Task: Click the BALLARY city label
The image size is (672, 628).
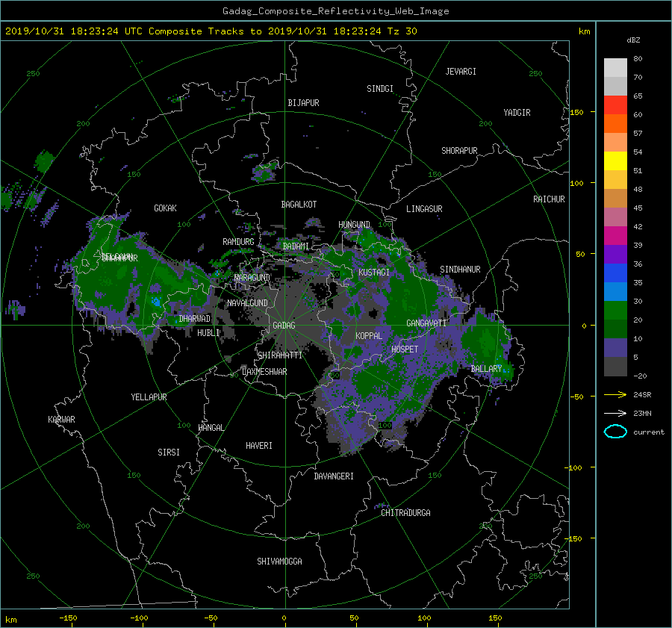Action: pos(486,369)
